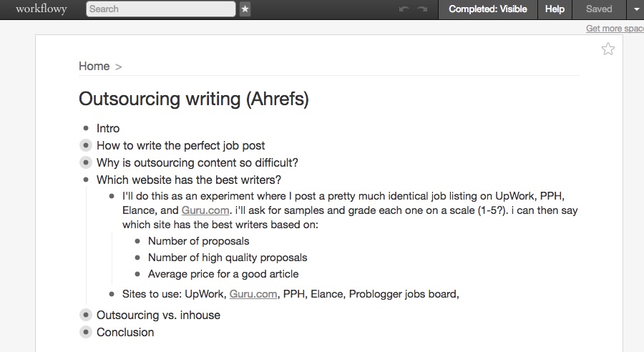Click the undo arrow in top bar
The width and height of the screenshot is (644, 352).
point(404,9)
